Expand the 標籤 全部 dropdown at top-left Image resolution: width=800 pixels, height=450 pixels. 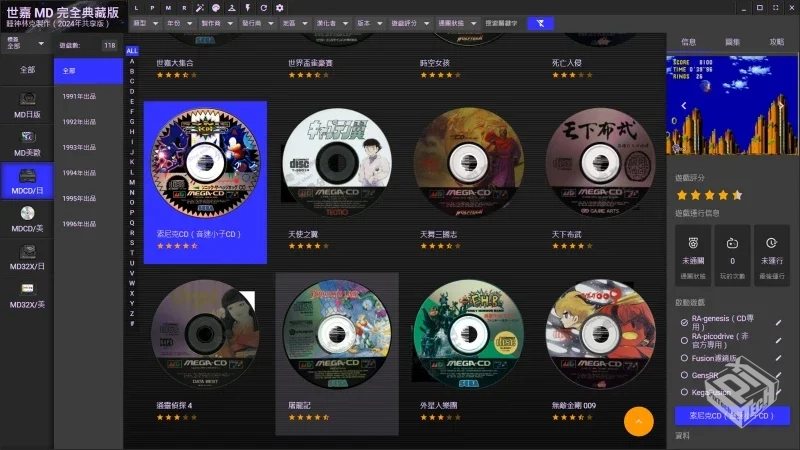coord(26,43)
